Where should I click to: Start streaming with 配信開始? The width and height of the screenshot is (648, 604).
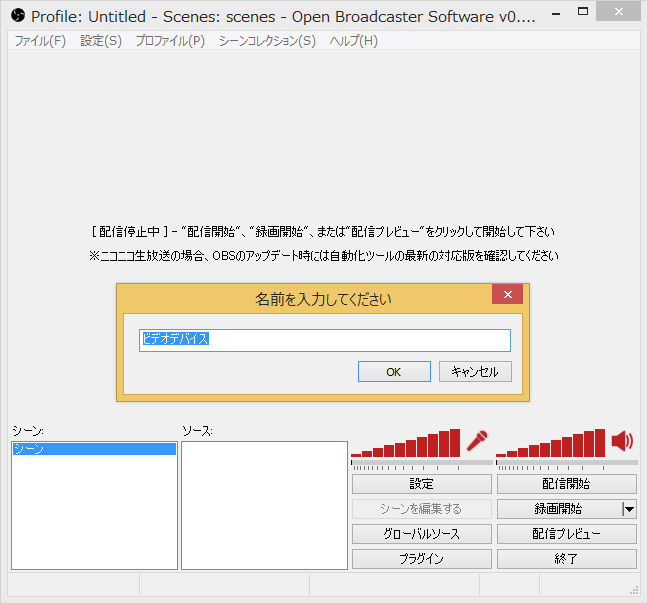(567, 484)
